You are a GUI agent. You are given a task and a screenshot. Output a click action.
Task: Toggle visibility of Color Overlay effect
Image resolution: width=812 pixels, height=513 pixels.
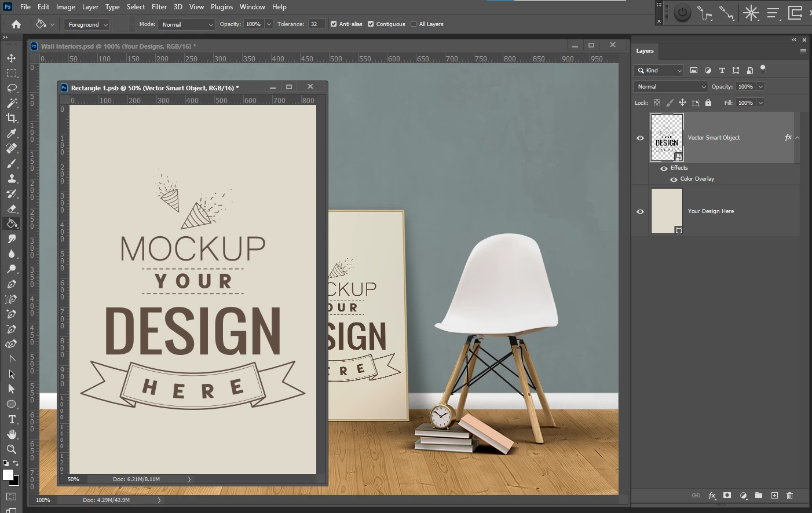(674, 179)
